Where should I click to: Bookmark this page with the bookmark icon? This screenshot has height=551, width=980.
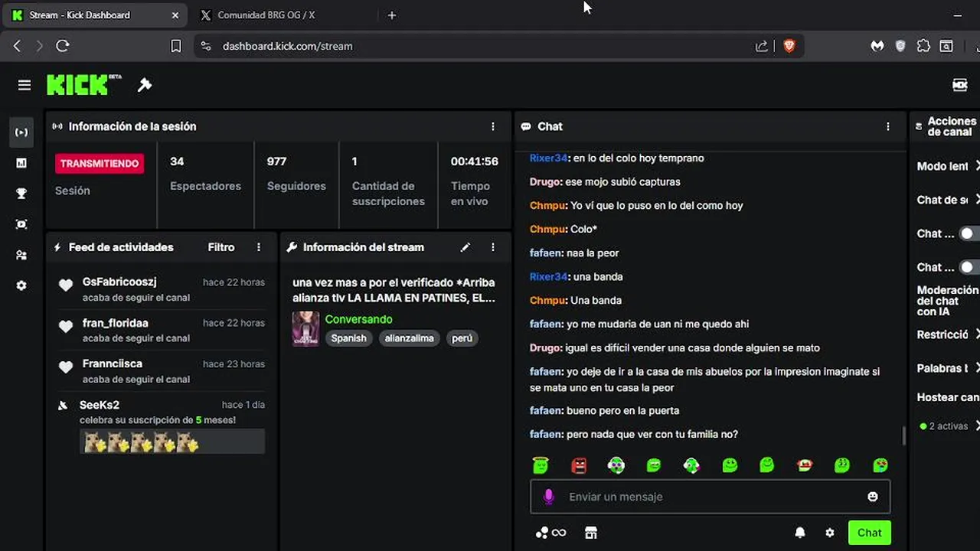click(175, 46)
